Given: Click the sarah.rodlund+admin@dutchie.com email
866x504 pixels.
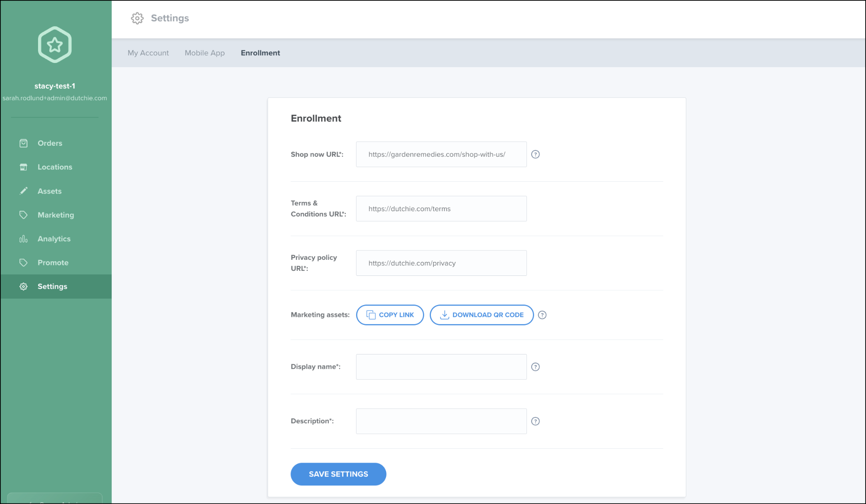Looking at the screenshot, I should (x=55, y=98).
